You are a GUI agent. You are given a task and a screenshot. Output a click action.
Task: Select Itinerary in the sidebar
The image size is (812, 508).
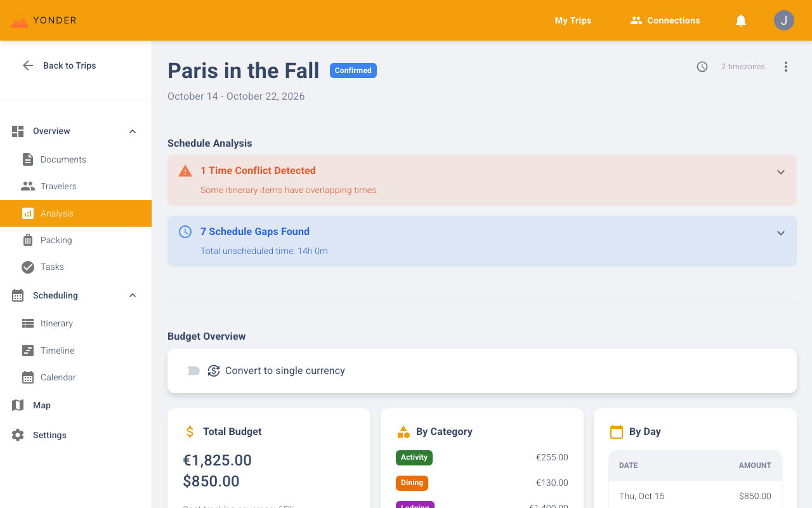[58, 323]
